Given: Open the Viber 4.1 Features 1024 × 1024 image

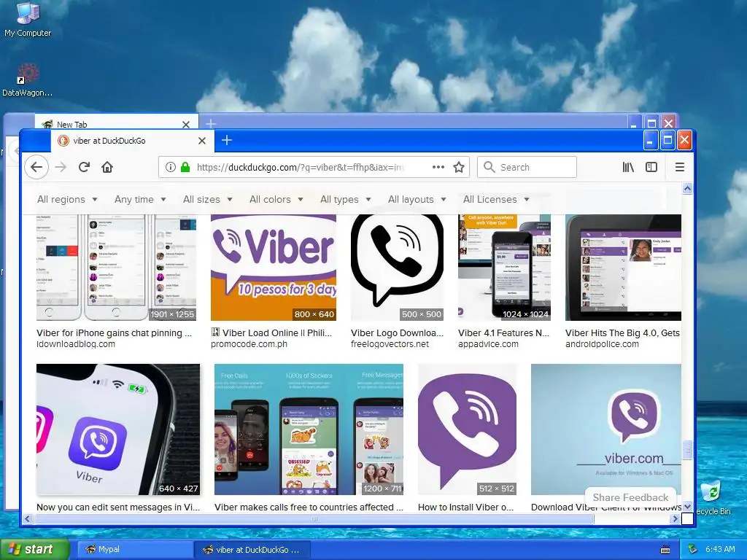Looking at the screenshot, I should pyautogui.click(x=505, y=268).
